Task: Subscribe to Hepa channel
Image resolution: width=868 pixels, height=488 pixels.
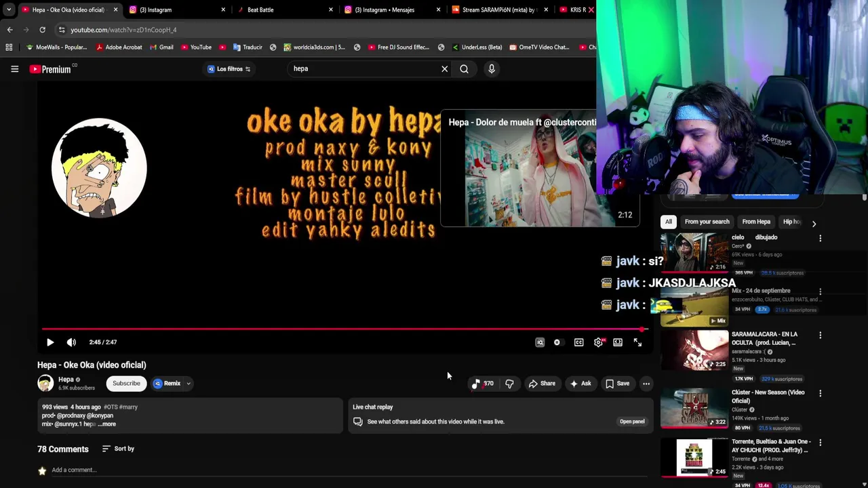Action: click(x=126, y=384)
